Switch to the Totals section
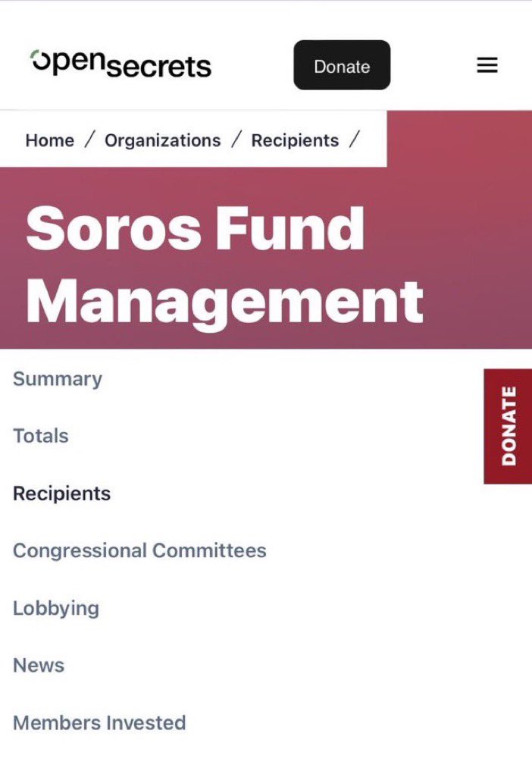Image resolution: width=532 pixels, height=774 pixels. point(41,436)
